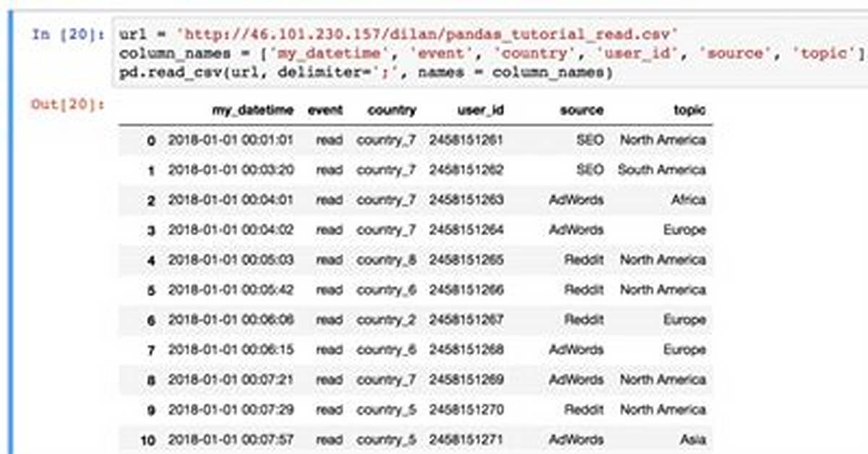
Task: Click North America topic in row 0
Action: [663, 140]
